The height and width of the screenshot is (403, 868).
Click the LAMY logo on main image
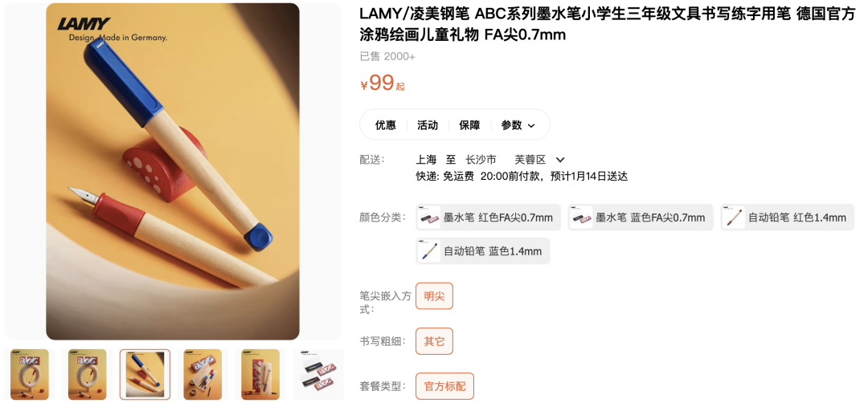[x=84, y=24]
